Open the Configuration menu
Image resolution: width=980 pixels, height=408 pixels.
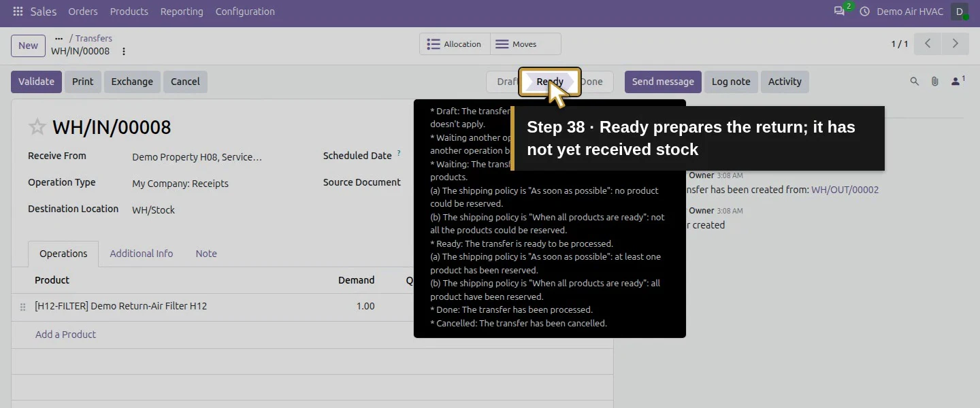click(x=245, y=12)
